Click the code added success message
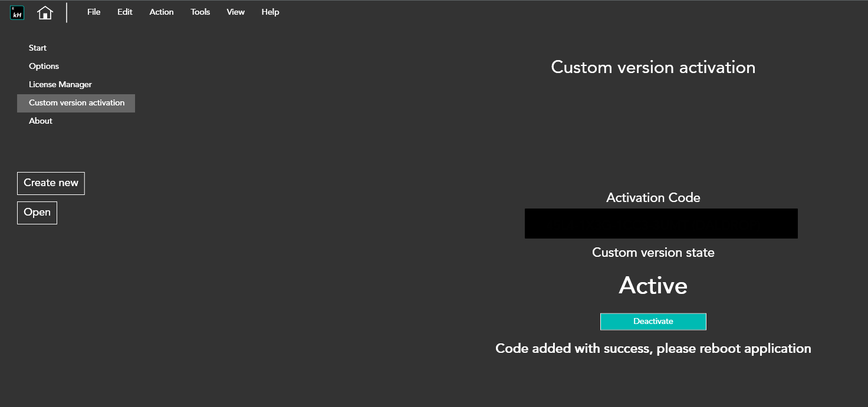The height and width of the screenshot is (407, 868). tap(653, 348)
